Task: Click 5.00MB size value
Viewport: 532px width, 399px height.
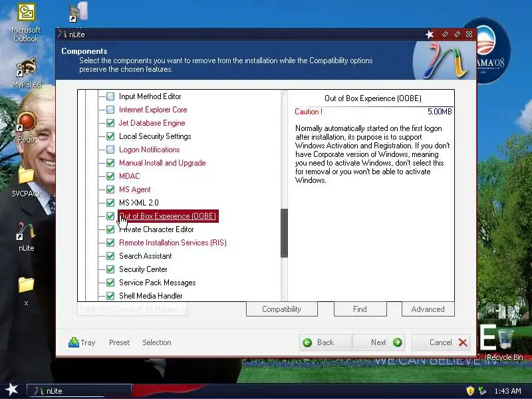Action: [440, 112]
